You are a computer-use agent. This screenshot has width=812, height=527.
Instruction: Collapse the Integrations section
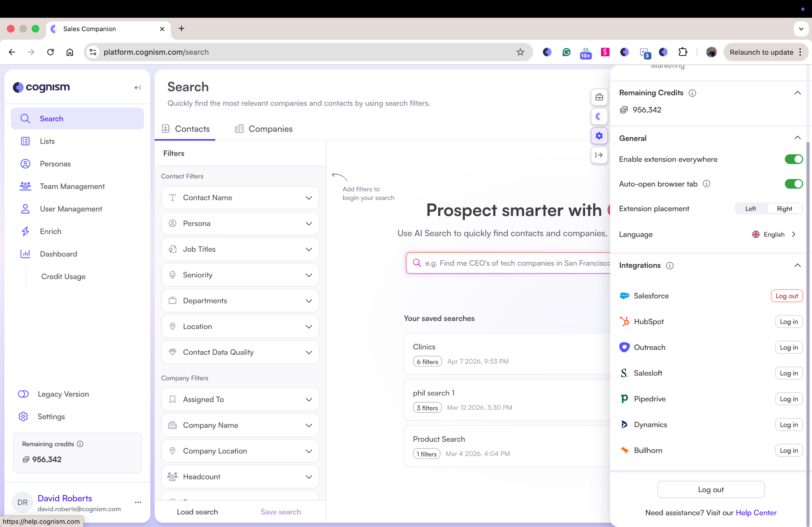[797, 265]
